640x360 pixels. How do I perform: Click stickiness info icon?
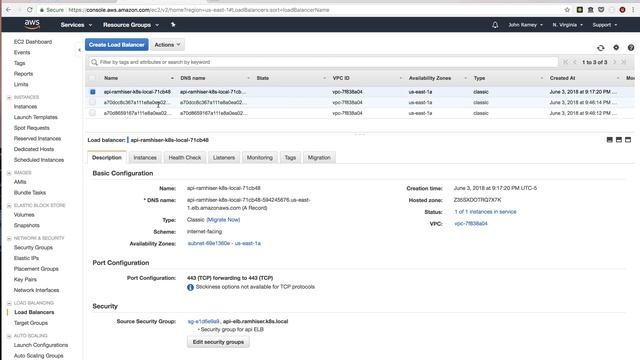tap(190, 287)
